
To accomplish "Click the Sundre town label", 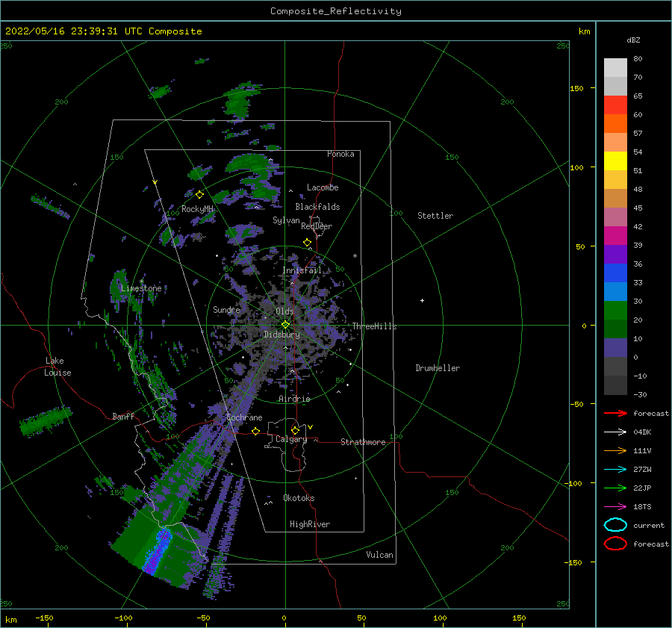I will (226, 310).
